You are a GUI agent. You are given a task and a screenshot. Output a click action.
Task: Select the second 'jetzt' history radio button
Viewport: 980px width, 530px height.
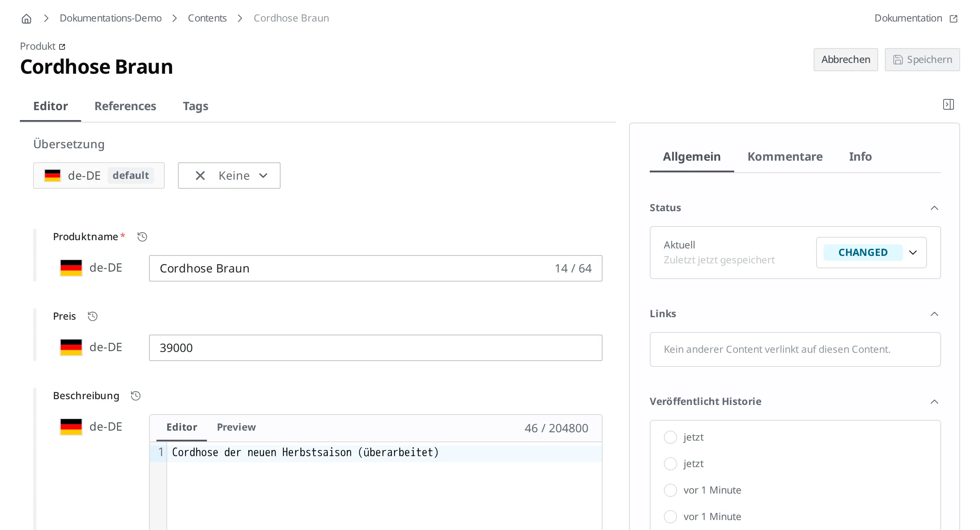pyautogui.click(x=670, y=464)
